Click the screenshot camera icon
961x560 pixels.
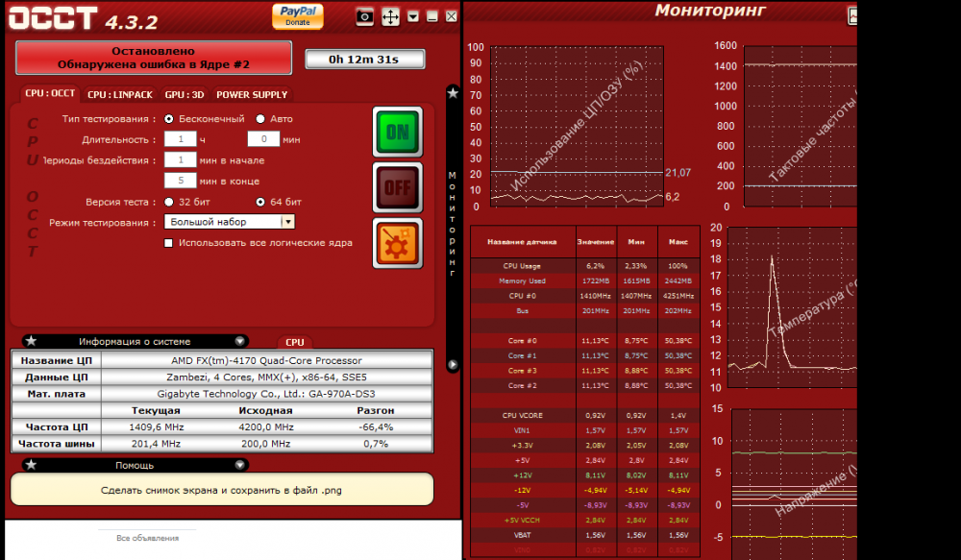pyautogui.click(x=364, y=16)
